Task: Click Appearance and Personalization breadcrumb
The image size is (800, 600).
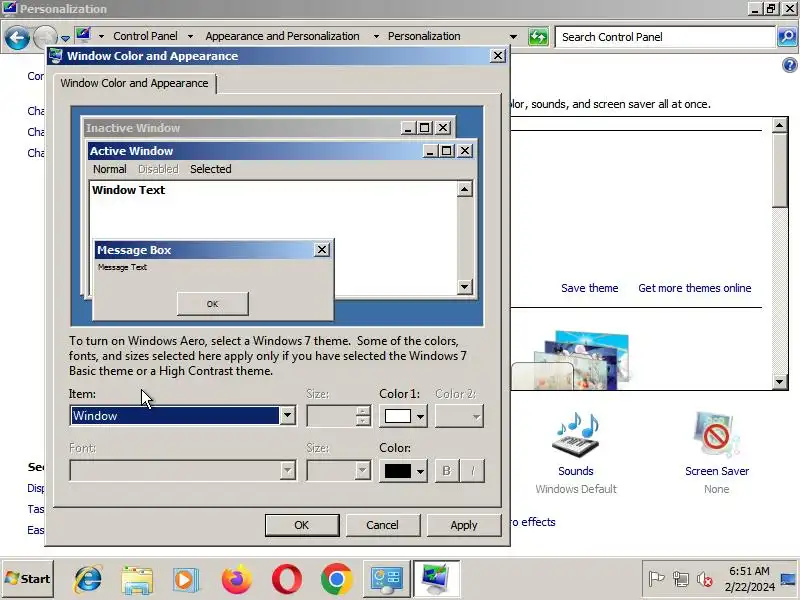Action: pyautogui.click(x=282, y=36)
